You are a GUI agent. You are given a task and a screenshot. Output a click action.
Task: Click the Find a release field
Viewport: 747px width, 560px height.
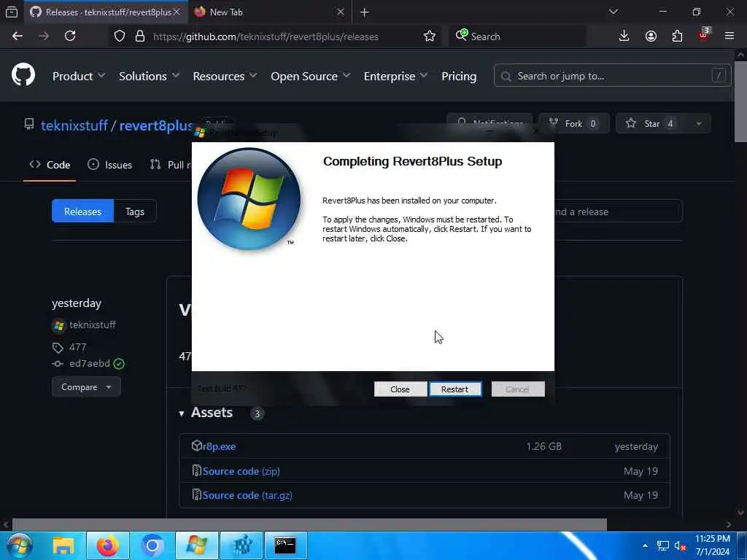[x=618, y=211]
